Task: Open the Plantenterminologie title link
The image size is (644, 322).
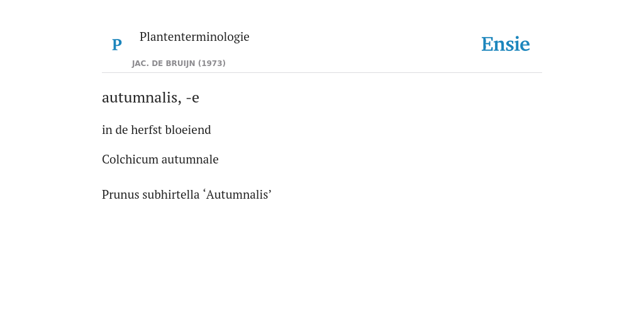Action: pyautogui.click(x=194, y=36)
